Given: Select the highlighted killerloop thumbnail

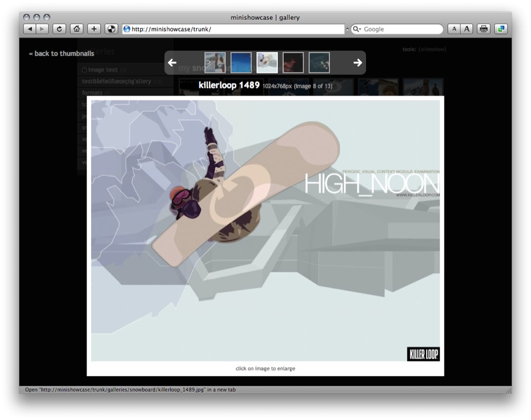Looking at the screenshot, I should (x=267, y=62).
